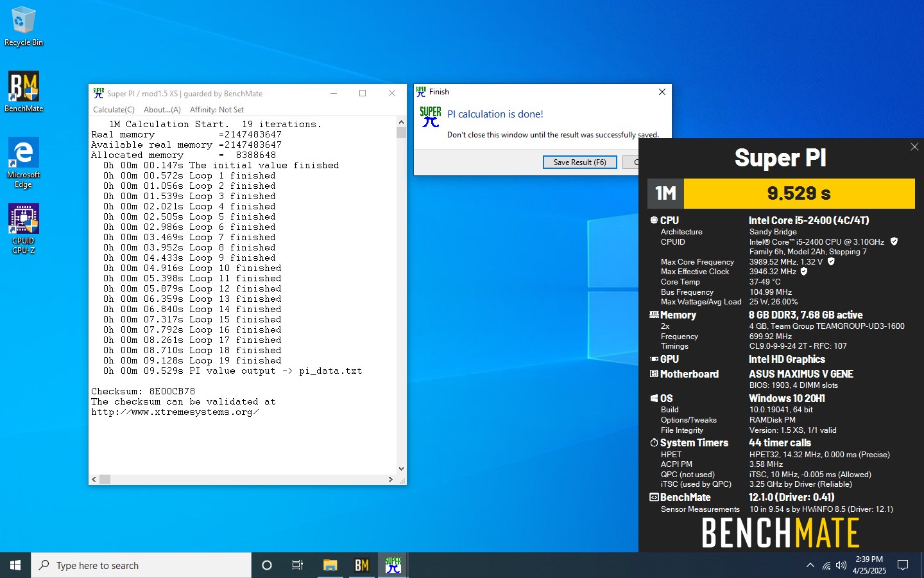Click PI value output -> pi_data.txt line

pos(233,371)
